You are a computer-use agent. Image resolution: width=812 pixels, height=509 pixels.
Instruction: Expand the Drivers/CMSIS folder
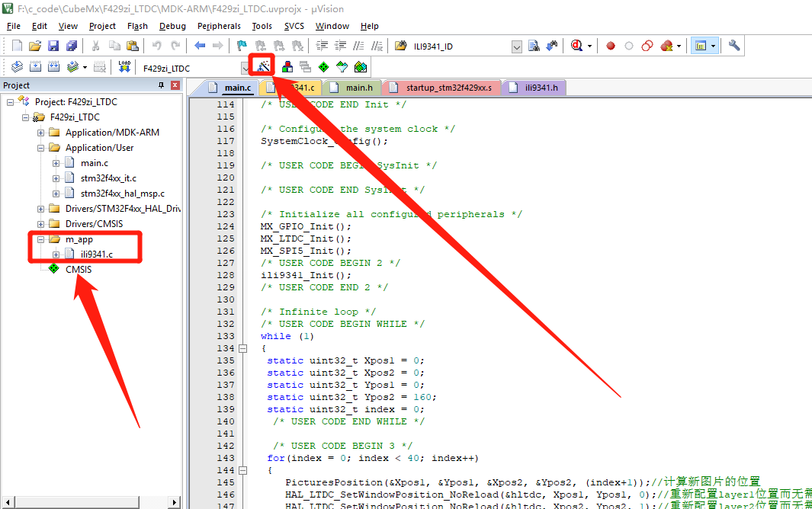41,224
